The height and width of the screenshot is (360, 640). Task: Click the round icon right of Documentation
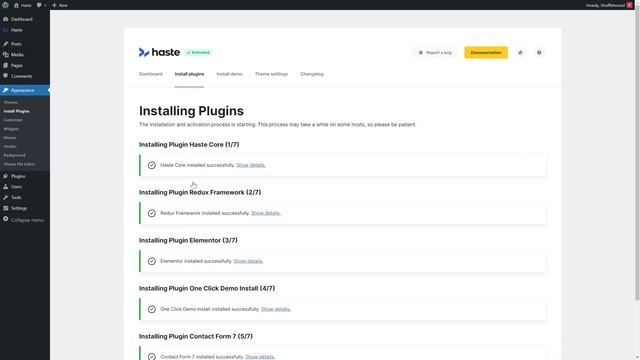point(520,53)
